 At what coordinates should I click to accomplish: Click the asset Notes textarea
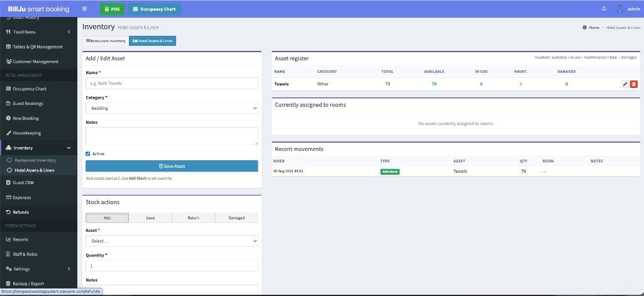click(172, 136)
